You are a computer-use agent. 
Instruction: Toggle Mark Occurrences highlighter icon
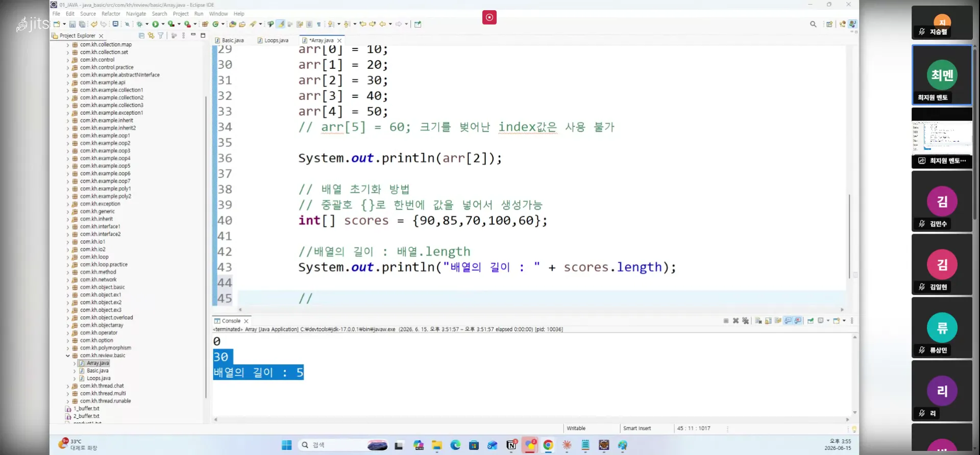click(281, 24)
